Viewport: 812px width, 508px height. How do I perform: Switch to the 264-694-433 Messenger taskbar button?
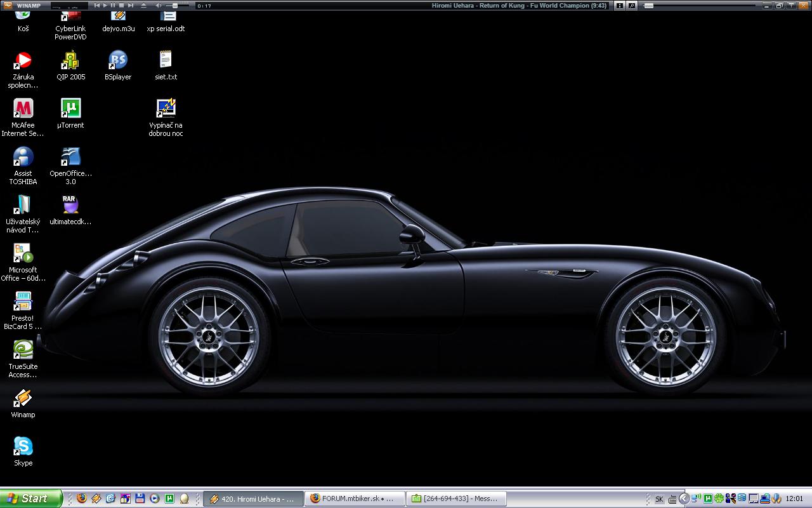pos(456,498)
